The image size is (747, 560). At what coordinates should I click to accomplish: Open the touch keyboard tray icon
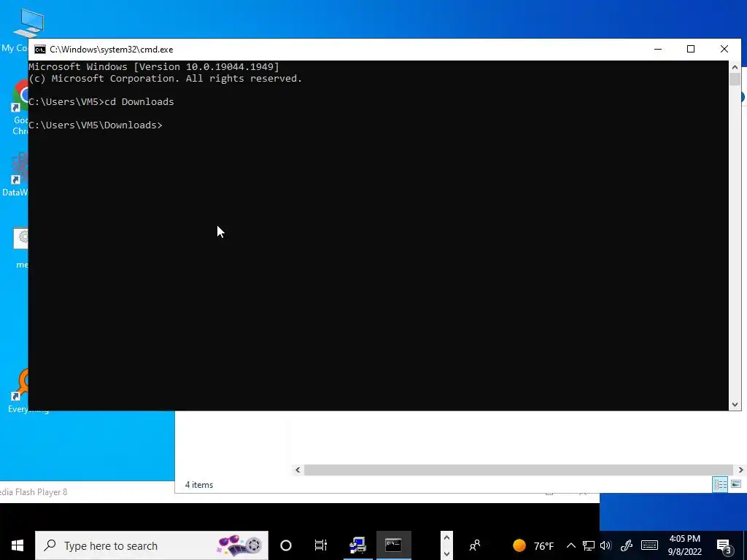coord(649,545)
